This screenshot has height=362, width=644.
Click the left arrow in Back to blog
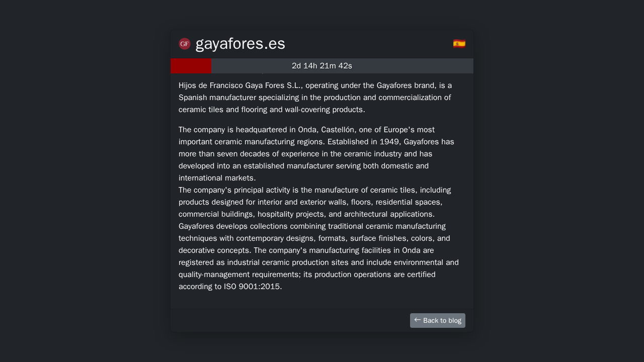418,320
